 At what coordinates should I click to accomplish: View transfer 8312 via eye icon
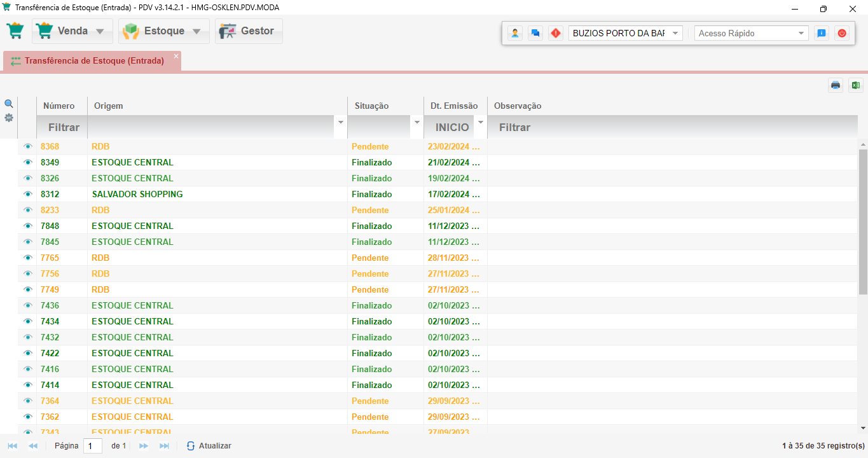point(27,194)
